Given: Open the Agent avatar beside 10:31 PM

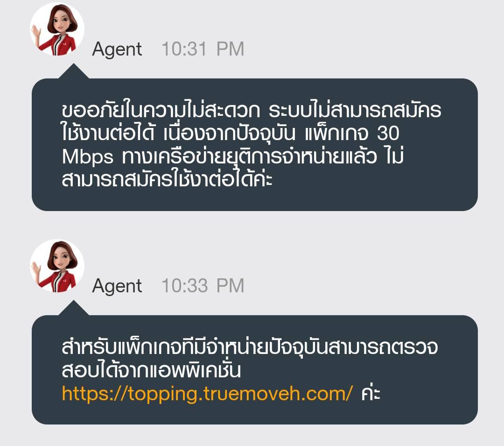Looking at the screenshot, I should (x=57, y=29).
